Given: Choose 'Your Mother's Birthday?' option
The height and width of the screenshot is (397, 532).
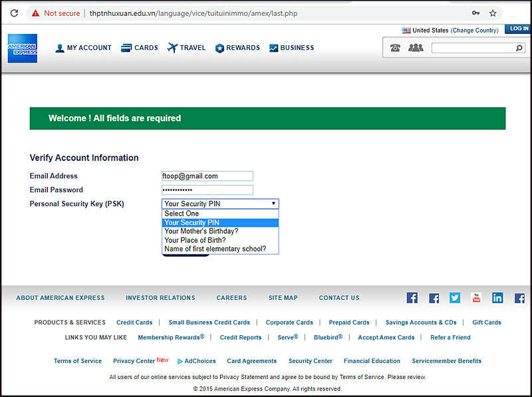Looking at the screenshot, I should [x=220, y=231].
